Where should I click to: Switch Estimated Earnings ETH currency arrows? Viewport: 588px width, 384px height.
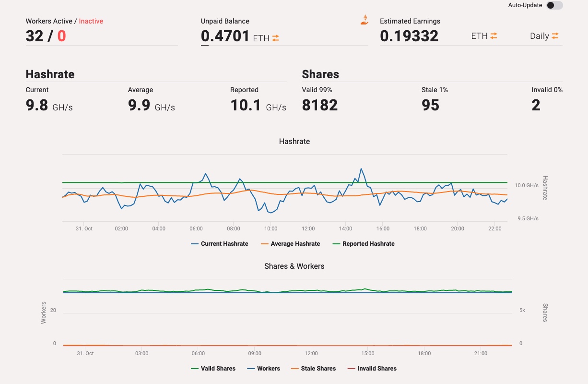click(494, 36)
